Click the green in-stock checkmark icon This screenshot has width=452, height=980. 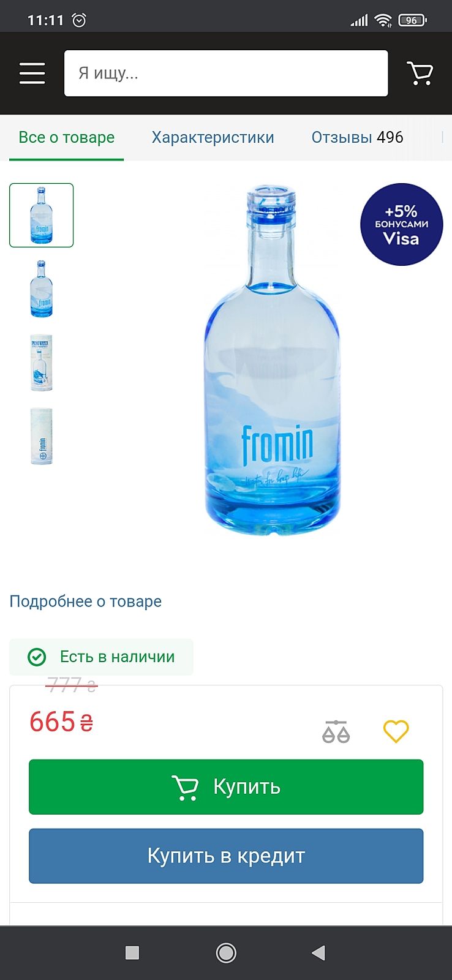(37, 657)
